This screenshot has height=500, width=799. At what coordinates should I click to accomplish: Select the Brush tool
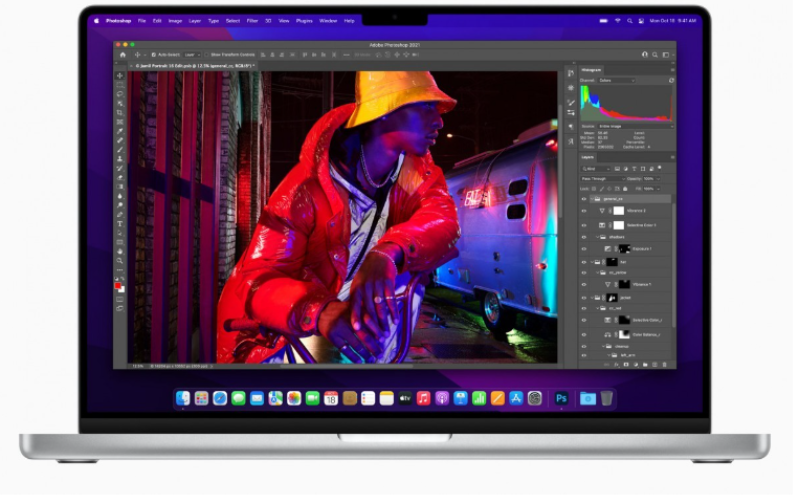pyautogui.click(x=120, y=150)
